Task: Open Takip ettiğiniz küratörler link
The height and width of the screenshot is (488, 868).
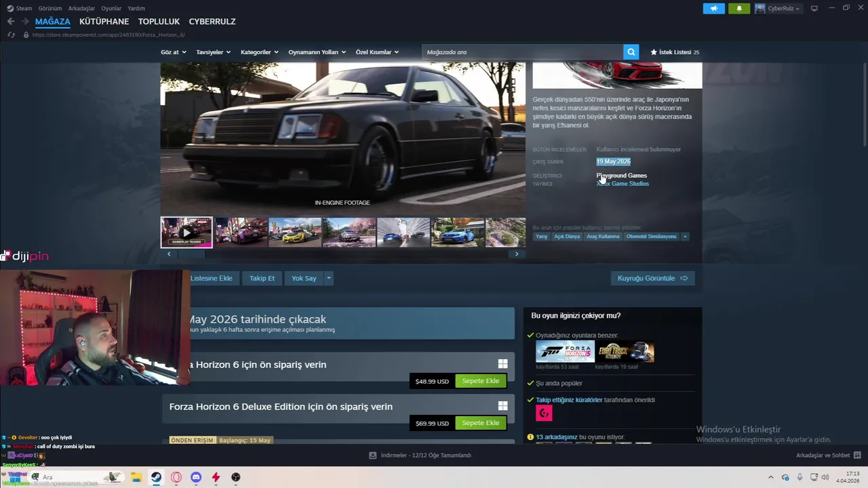Action: coord(569,400)
